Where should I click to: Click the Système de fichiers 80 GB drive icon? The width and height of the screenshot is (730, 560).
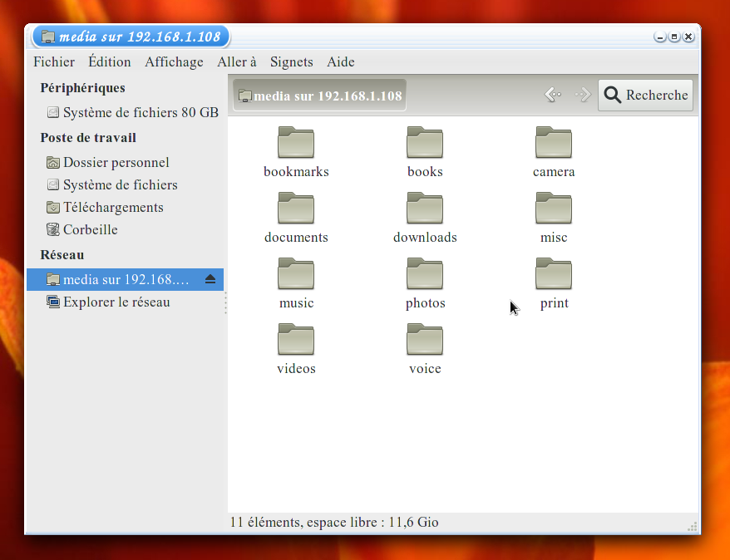click(53, 112)
